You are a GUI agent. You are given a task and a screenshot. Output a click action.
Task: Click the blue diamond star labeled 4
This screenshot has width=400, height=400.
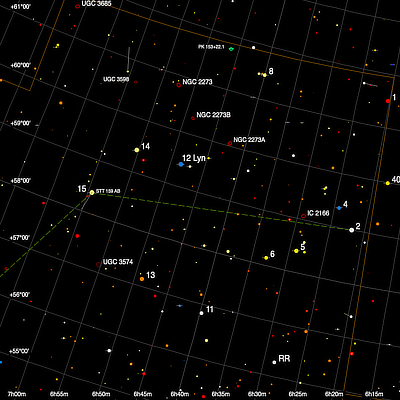[x=339, y=208]
